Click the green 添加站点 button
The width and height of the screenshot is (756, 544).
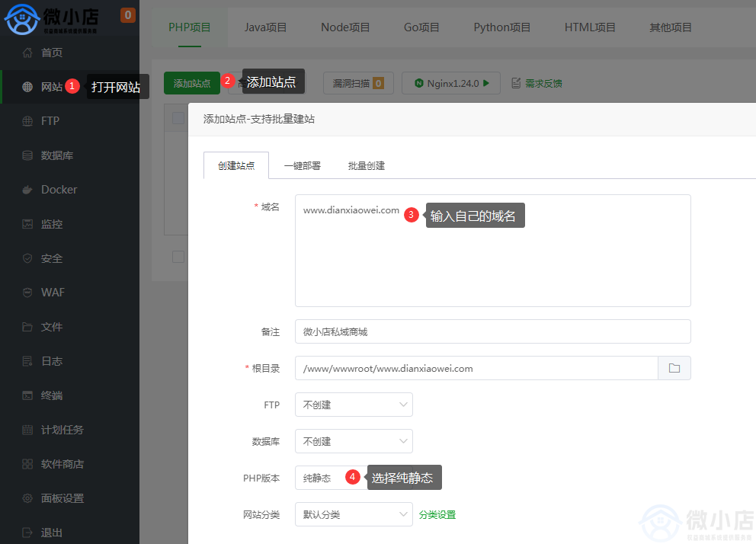tap(192, 83)
